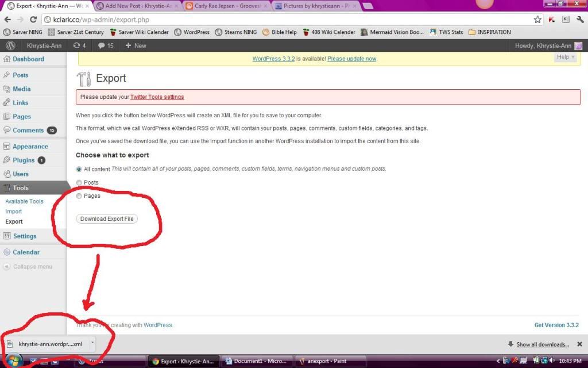Screen dimensions: 588x368
Task: Open the Windows Start menu orb
Action: coord(14,361)
